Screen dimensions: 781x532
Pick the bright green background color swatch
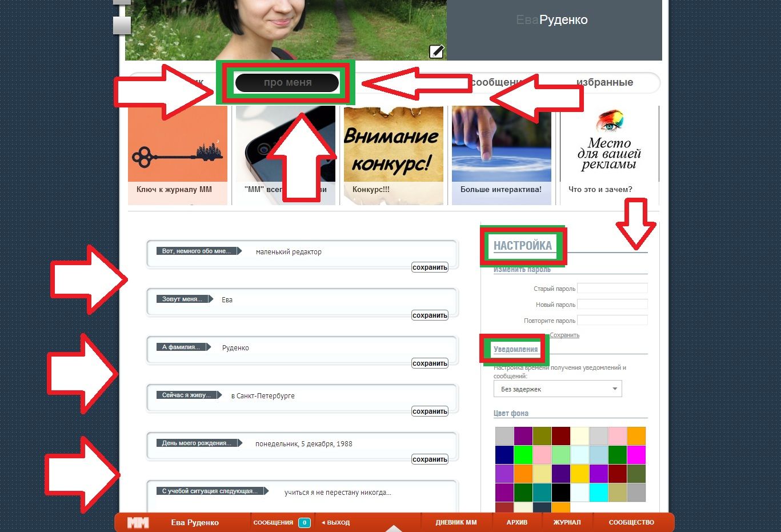pos(523,455)
